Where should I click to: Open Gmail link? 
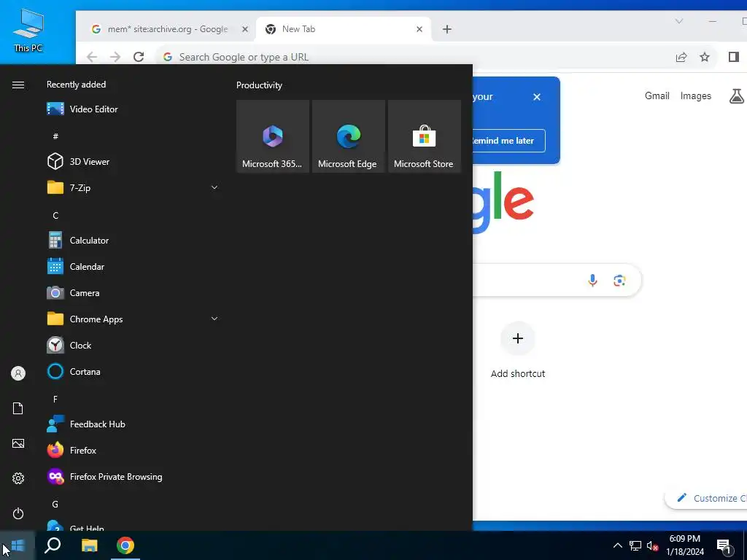pyautogui.click(x=657, y=96)
